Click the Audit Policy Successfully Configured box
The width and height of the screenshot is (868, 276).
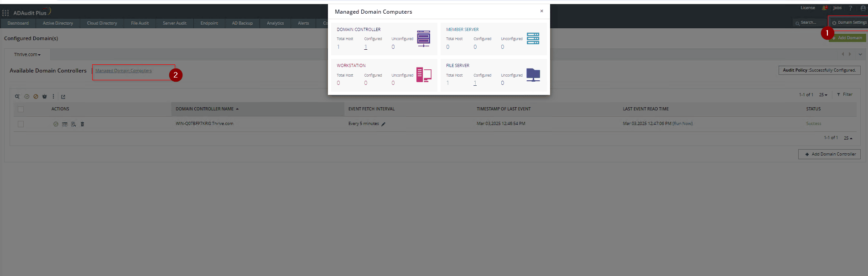(x=819, y=70)
